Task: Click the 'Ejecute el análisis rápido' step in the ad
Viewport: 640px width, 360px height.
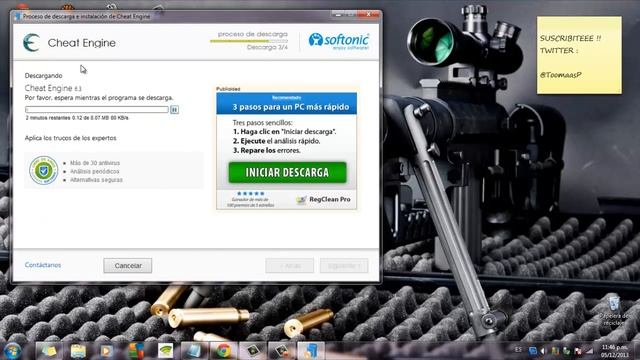Action: click(x=277, y=141)
